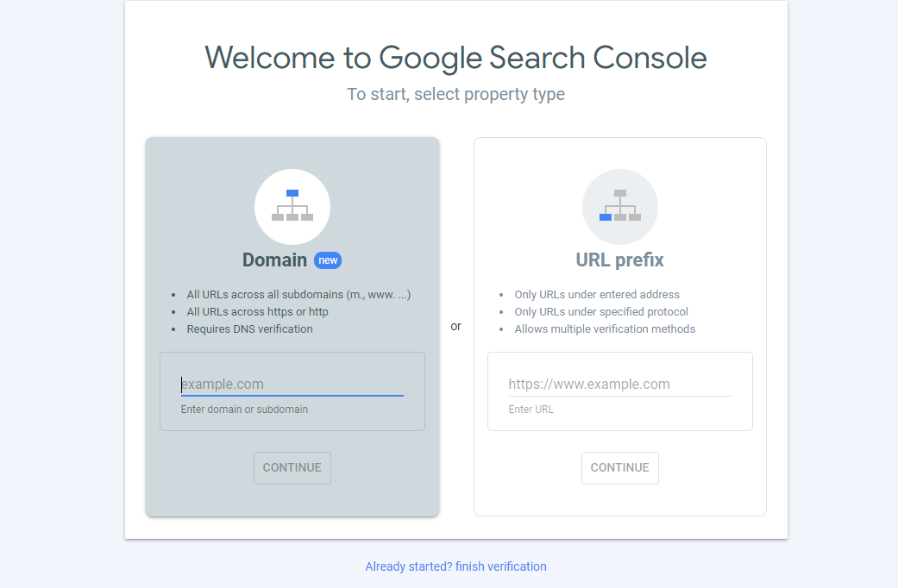
Task: Click the 'or' separator text between cards
Action: click(x=455, y=327)
